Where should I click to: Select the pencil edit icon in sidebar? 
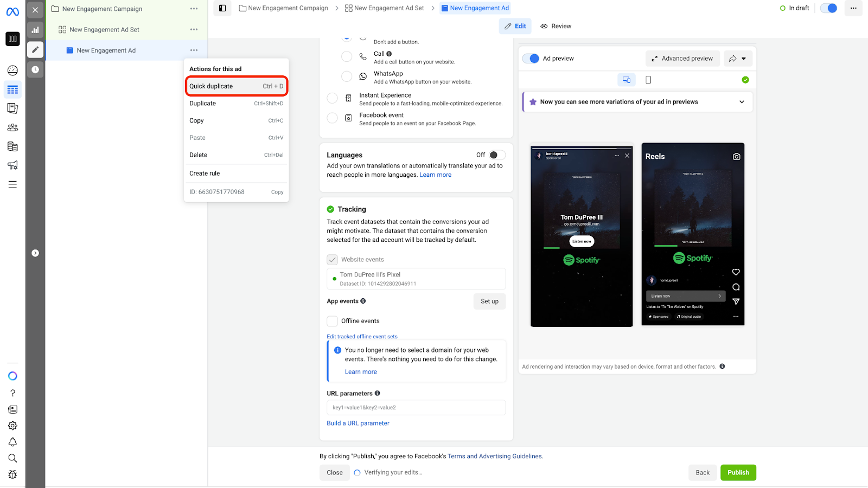pos(35,50)
